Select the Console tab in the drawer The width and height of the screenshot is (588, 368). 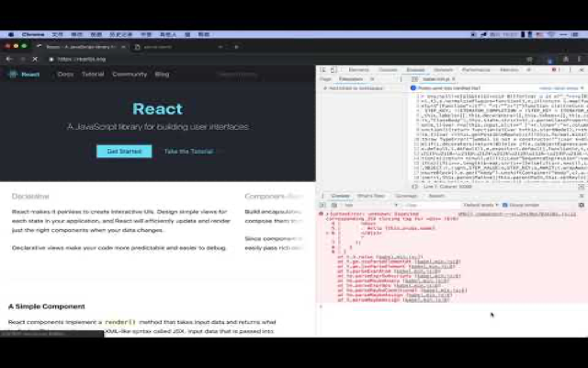point(340,195)
